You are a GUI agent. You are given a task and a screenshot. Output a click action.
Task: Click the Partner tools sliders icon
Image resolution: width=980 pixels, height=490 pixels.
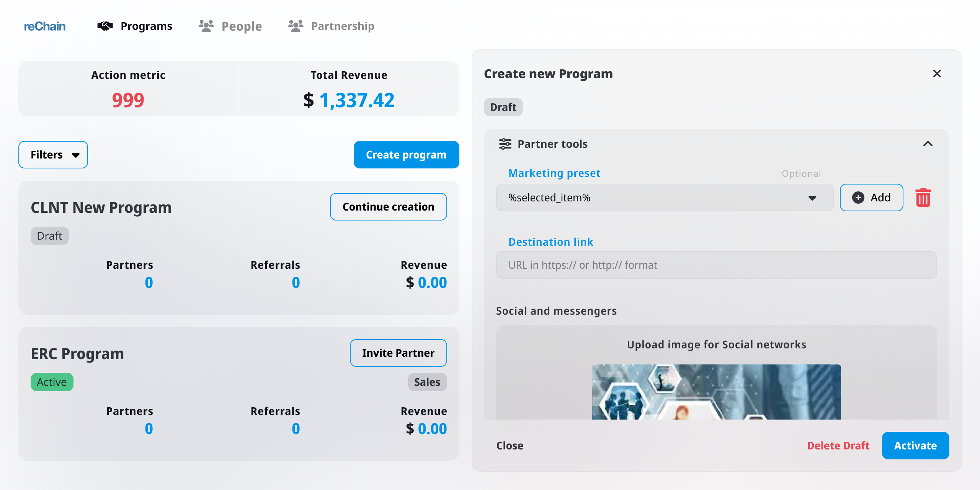(505, 144)
